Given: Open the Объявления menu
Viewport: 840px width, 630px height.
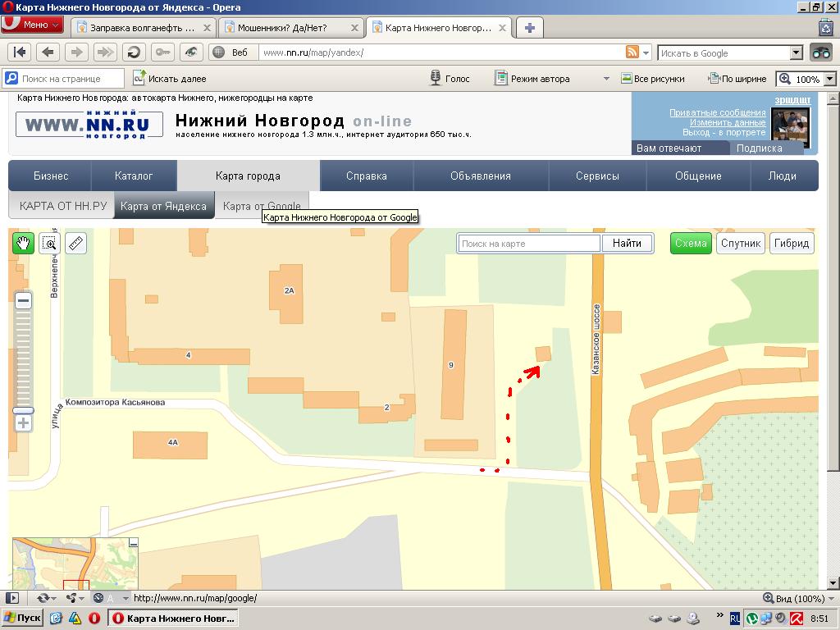Looking at the screenshot, I should [x=481, y=176].
